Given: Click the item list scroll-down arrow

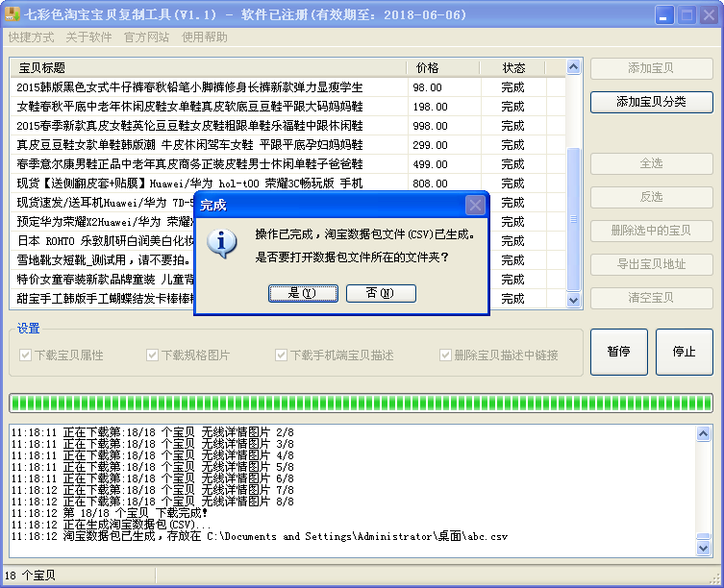Looking at the screenshot, I should (x=573, y=300).
